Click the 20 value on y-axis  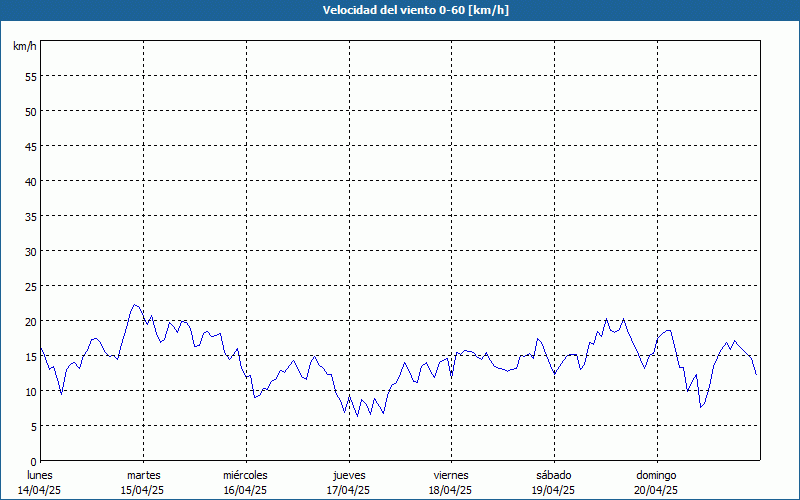(x=31, y=321)
